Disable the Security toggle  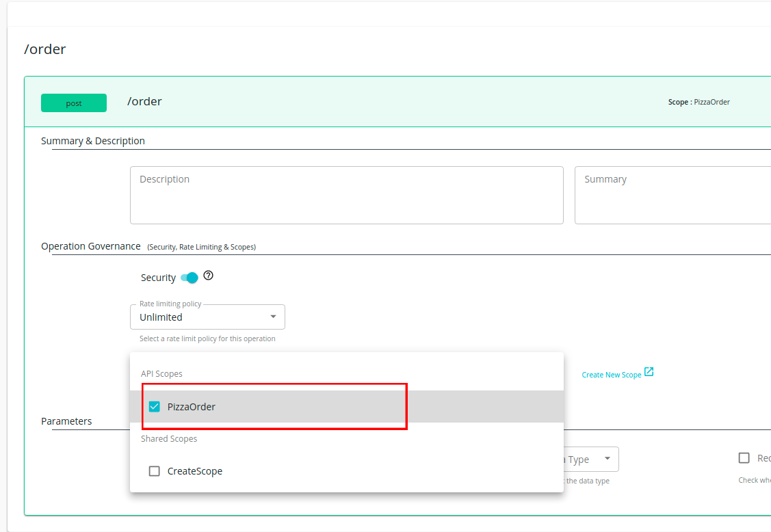189,278
